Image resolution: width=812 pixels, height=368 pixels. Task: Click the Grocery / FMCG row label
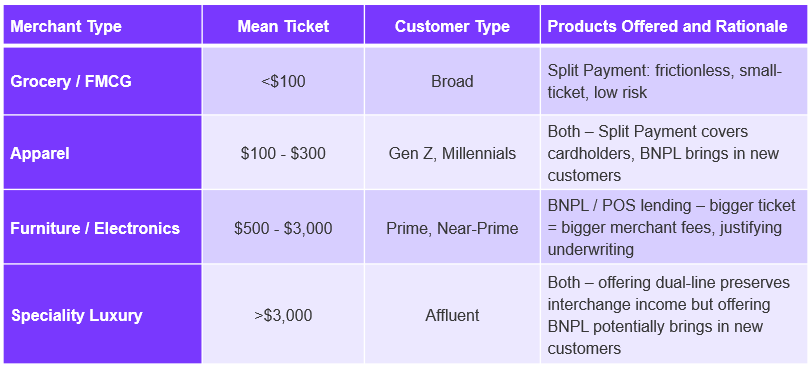tap(103, 81)
